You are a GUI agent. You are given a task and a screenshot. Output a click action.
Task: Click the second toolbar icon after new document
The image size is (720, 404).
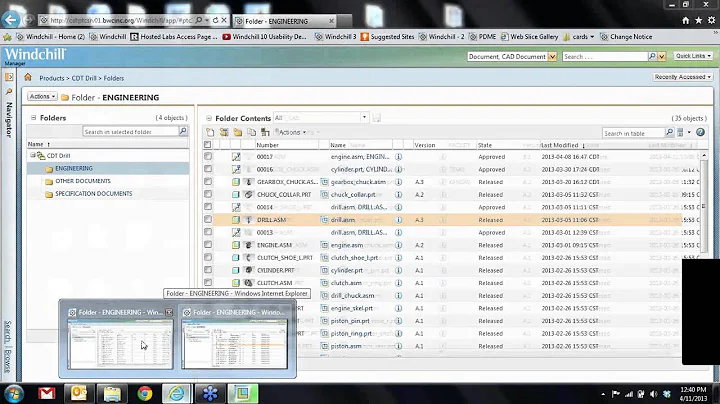tap(224, 132)
